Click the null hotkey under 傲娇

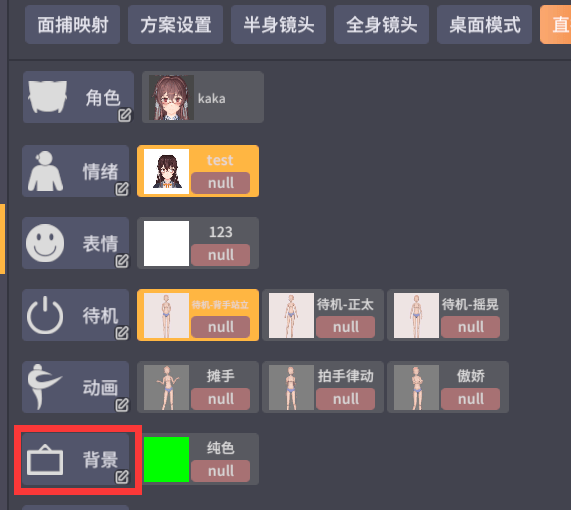[x=470, y=399]
